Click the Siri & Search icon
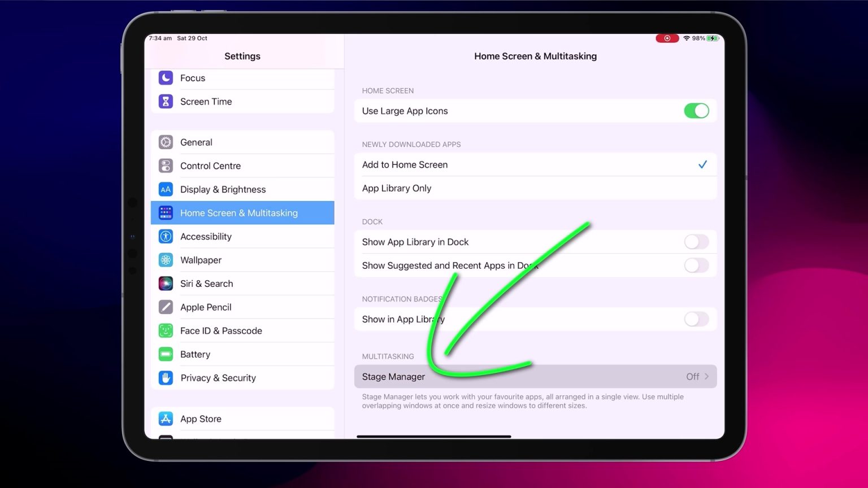This screenshot has height=488, width=868. (x=166, y=283)
